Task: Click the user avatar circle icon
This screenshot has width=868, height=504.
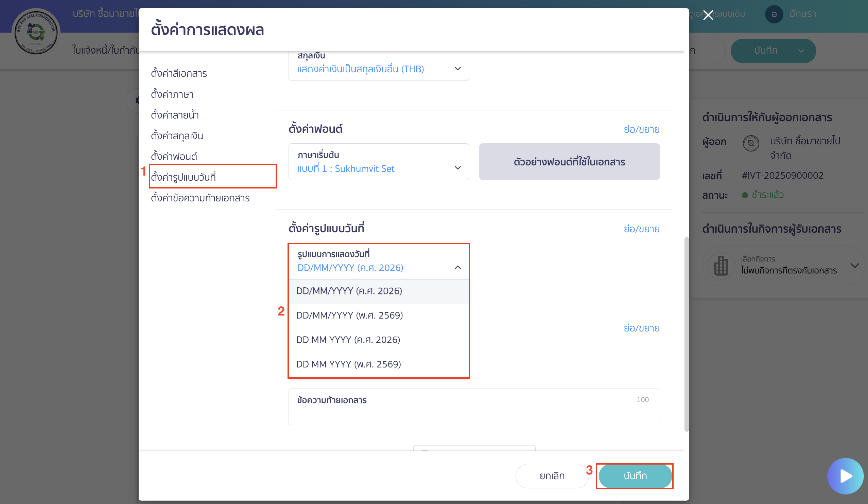Action: click(x=774, y=14)
